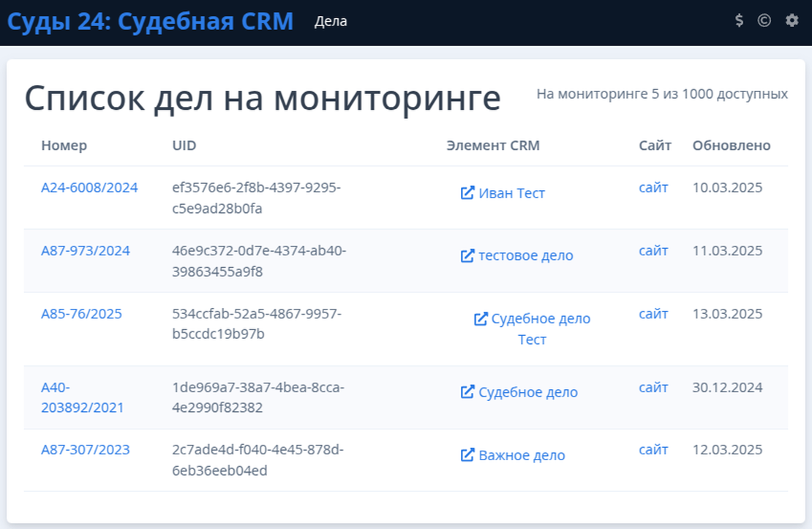The width and height of the screenshot is (812, 529).
Task: Click the Номер column header
Action: click(x=64, y=146)
